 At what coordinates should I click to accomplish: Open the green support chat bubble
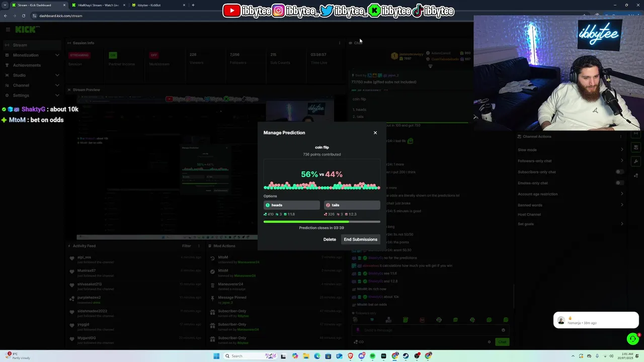point(633,339)
